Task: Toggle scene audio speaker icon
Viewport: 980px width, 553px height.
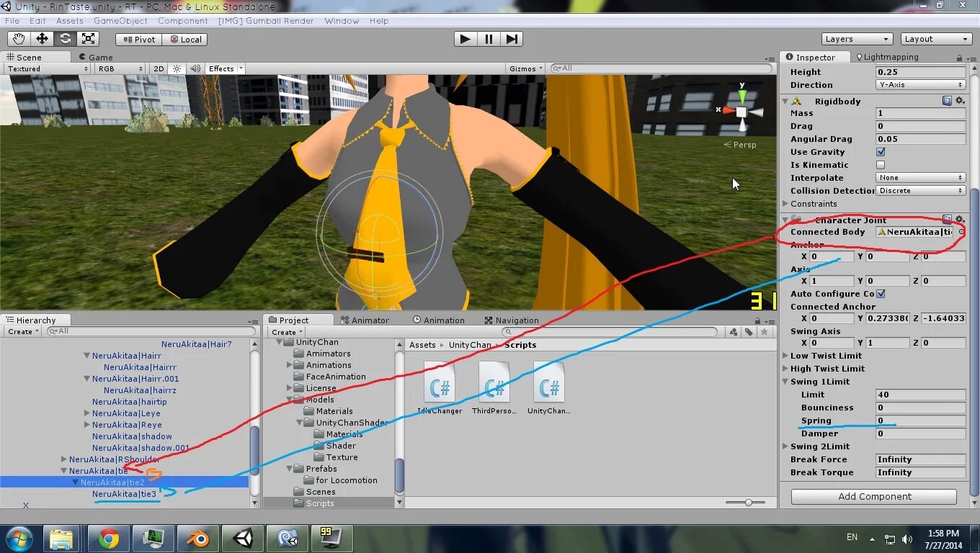Action: point(195,68)
